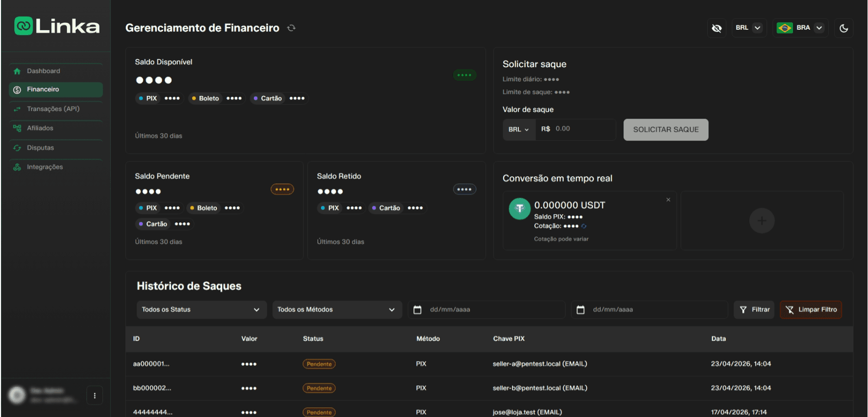Click the green badge in Saldo Disponível
868x417 pixels.
click(x=464, y=75)
